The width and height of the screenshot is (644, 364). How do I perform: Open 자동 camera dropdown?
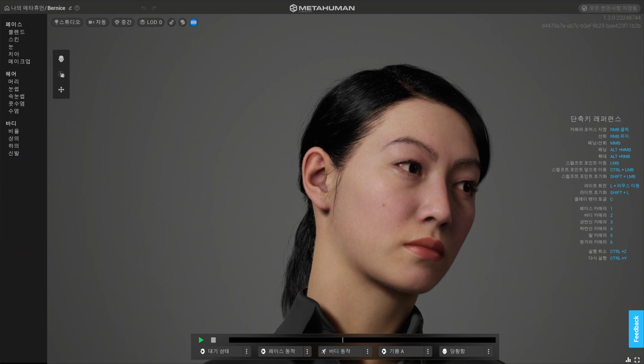pyautogui.click(x=97, y=22)
